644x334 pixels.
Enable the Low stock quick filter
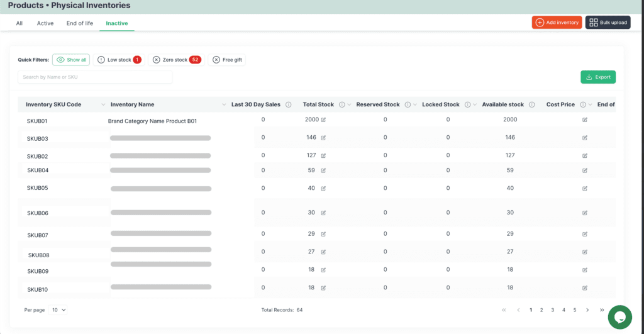click(119, 60)
